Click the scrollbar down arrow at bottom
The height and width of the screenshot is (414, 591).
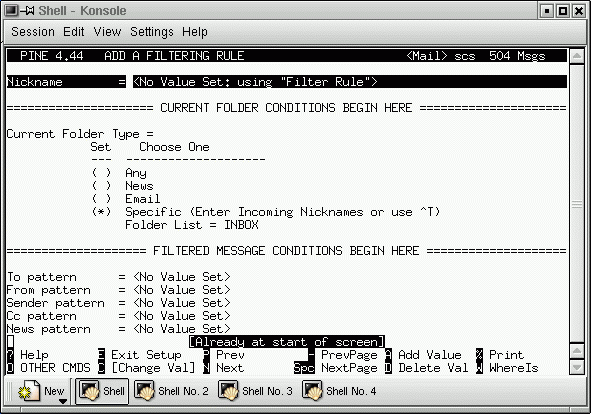[577, 367]
